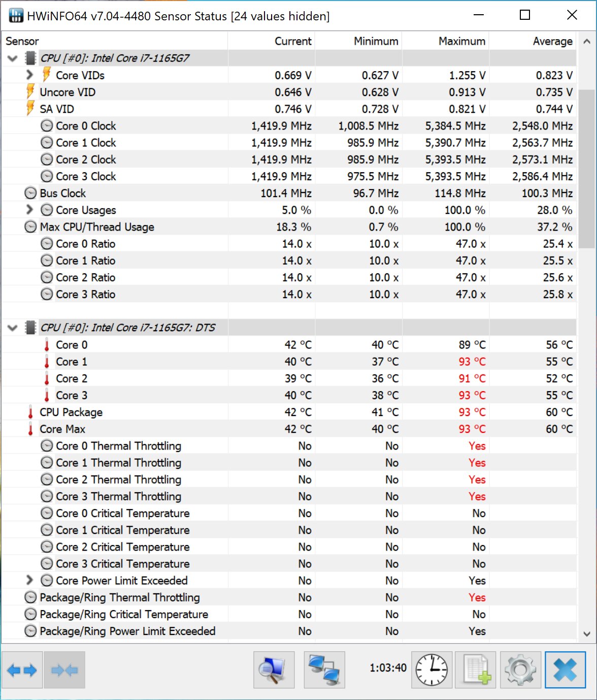Open sensor settings gear icon

coord(520,671)
